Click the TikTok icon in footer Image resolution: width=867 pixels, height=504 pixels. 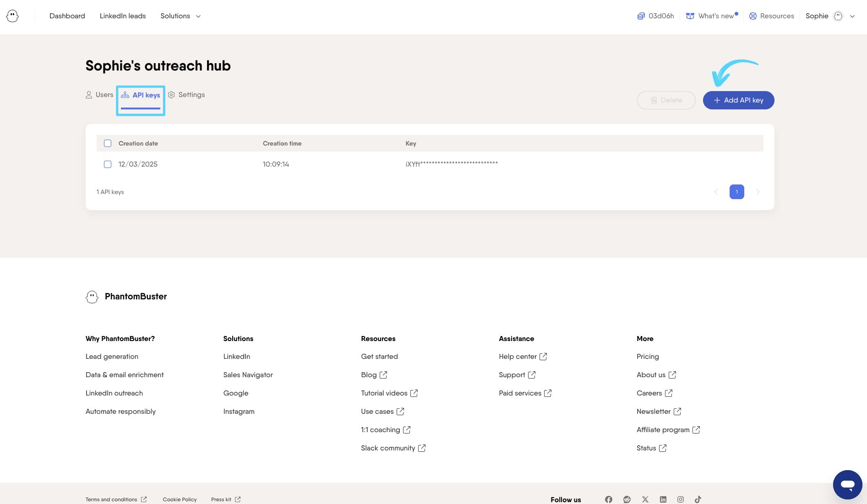tap(698, 499)
